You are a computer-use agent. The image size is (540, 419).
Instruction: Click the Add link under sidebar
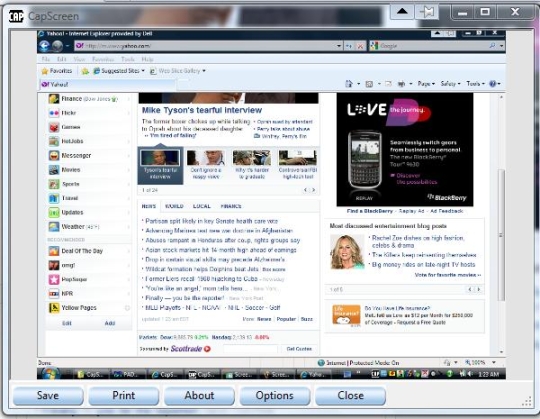coord(110,323)
